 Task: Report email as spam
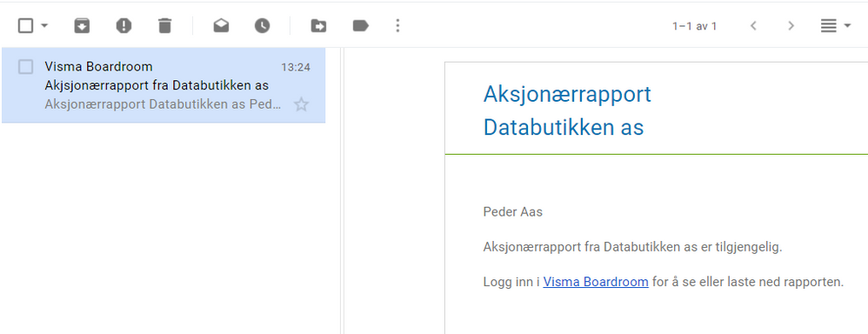pyautogui.click(x=124, y=25)
